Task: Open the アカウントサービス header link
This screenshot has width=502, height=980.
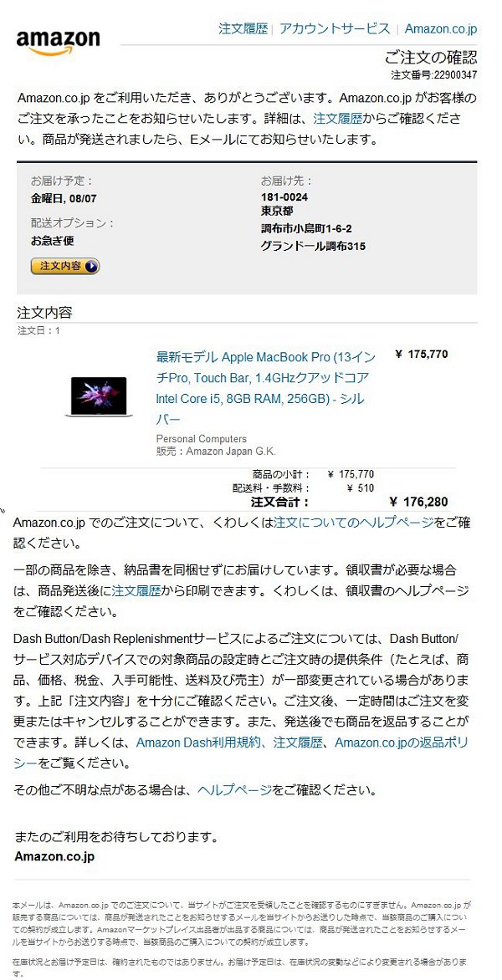Action: tap(335, 28)
